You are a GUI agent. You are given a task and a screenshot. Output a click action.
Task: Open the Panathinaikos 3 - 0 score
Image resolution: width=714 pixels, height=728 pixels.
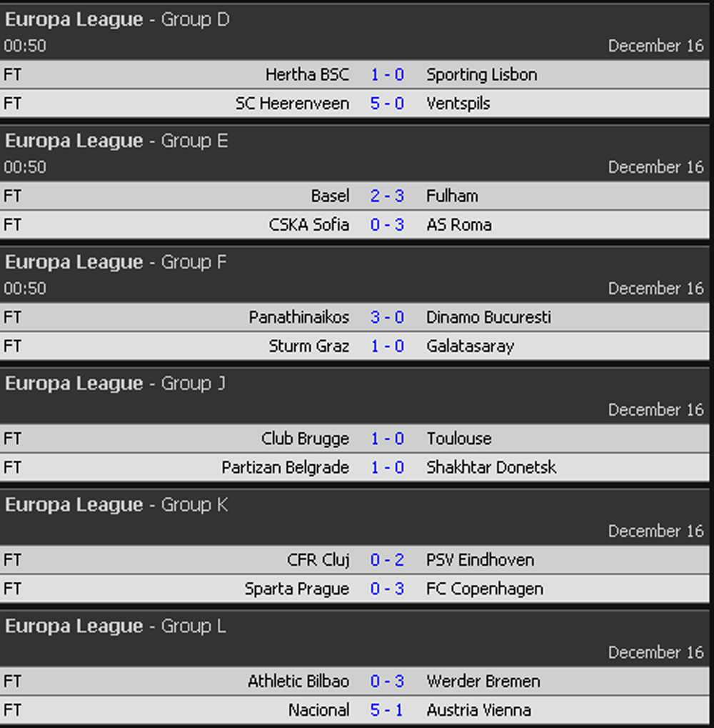click(387, 317)
